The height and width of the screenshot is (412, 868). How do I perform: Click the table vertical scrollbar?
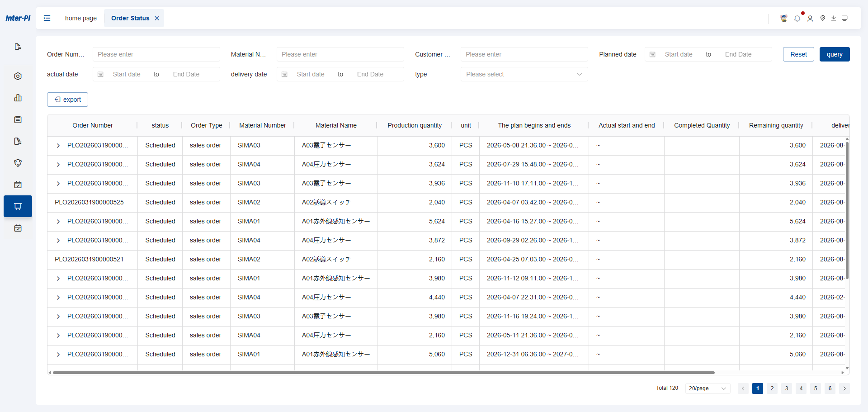pyautogui.click(x=847, y=210)
